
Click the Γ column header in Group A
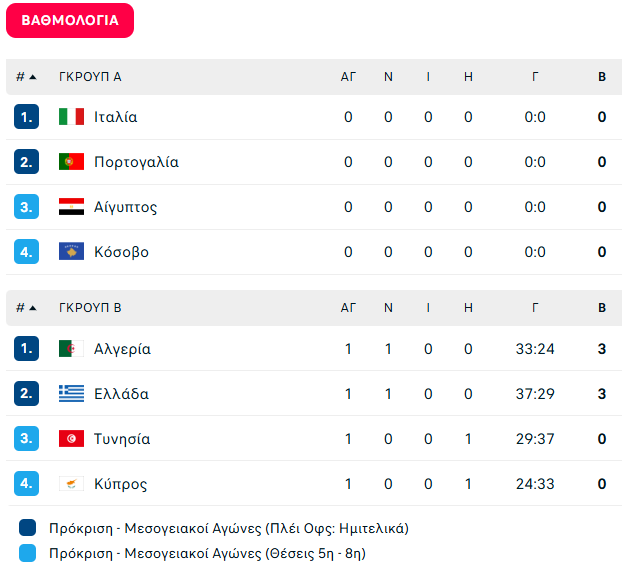[x=535, y=77]
